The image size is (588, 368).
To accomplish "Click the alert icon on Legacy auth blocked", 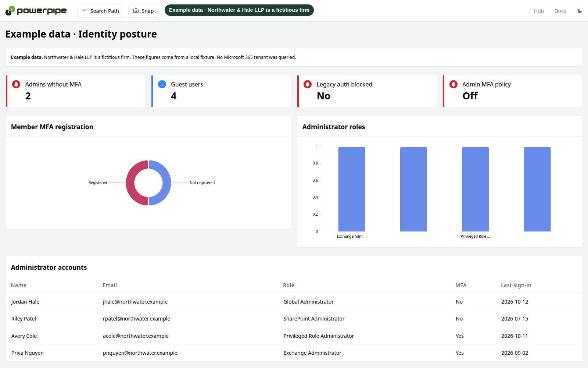I will (x=308, y=84).
